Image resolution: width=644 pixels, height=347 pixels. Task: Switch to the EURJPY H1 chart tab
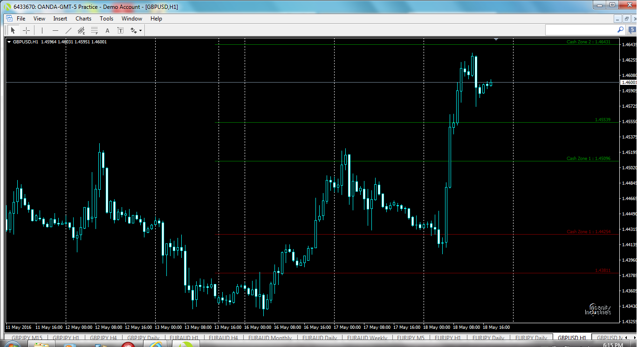pyautogui.click(x=447, y=338)
